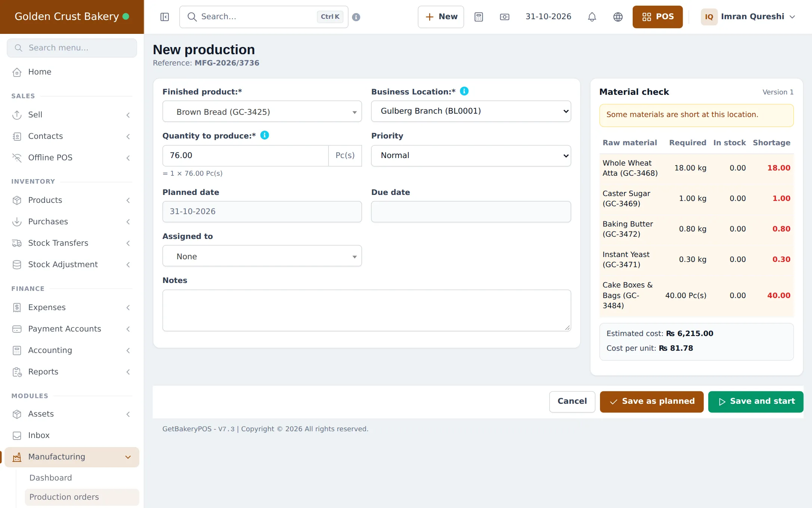Open the Assigned to dropdown
This screenshot has width=812, height=508.
point(262,256)
